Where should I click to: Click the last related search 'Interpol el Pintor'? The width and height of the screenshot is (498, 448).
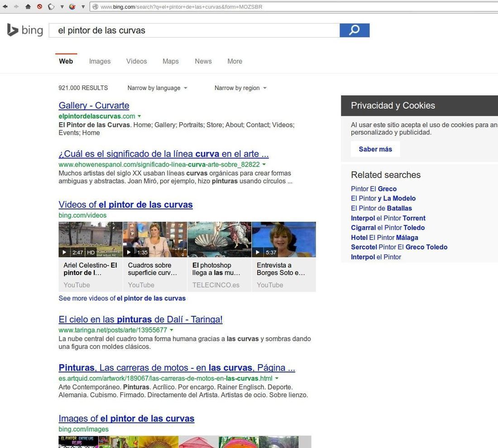pyautogui.click(x=376, y=257)
